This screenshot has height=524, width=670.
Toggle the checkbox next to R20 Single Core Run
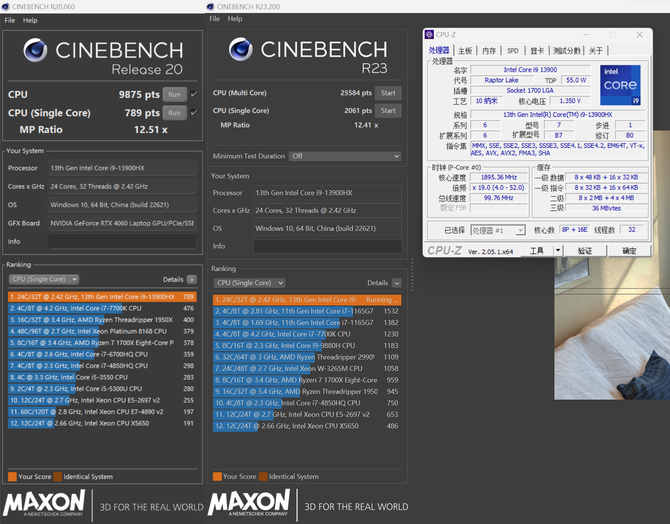pos(194,112)
